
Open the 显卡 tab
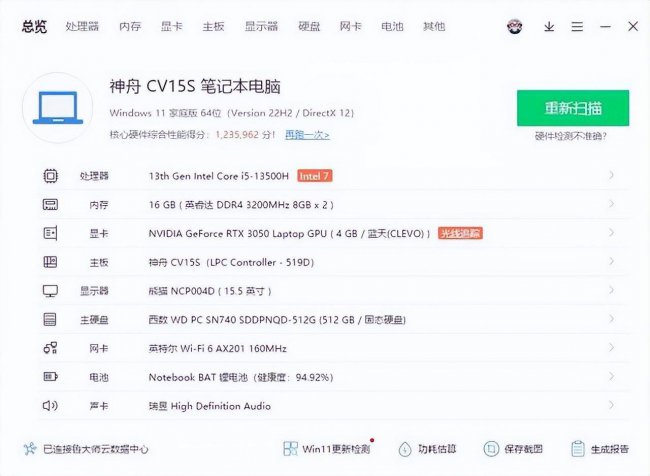pyautogui.click(x=172, y=27)
